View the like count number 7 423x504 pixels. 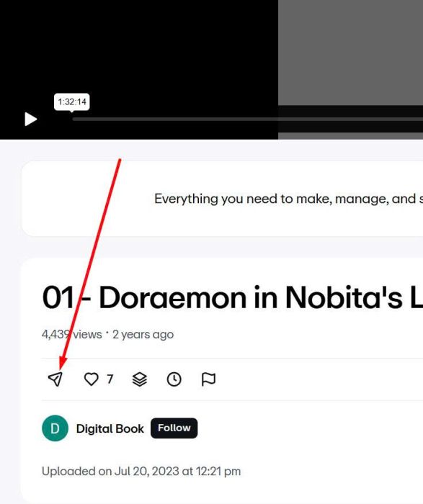pyautogui.click(x=110, y=379)
